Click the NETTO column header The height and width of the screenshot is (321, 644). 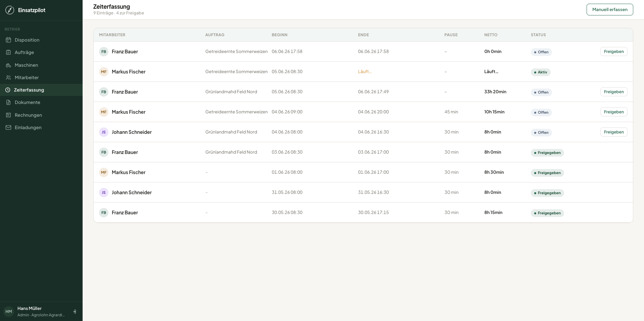click(491, 35)
